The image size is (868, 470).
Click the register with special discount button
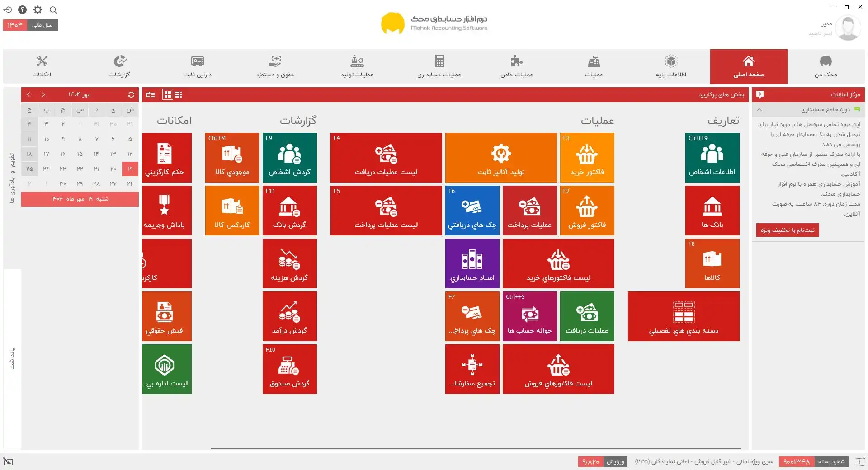pyautogui.click(x=787, y=230)
